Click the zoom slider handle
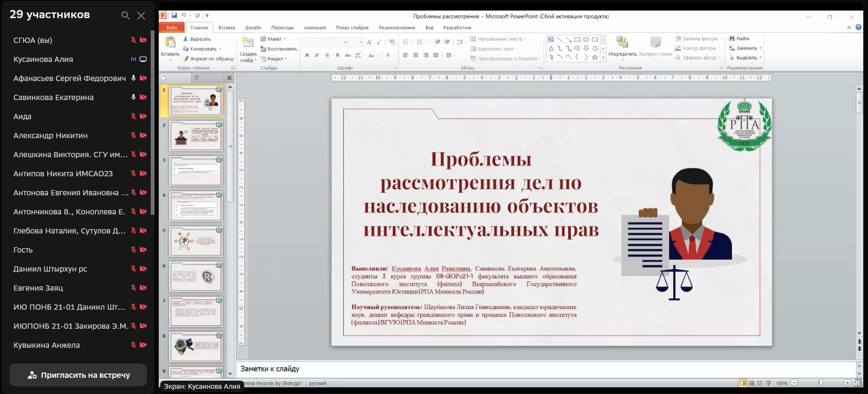Image resolution: width=868 pixels, height=394 pixels. (x=821, y=383)
